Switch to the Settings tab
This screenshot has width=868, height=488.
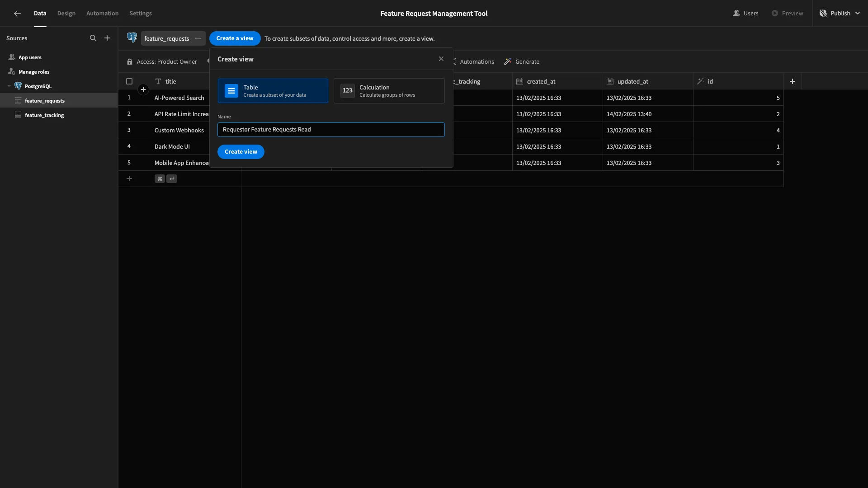pyautogui.click(x=141, y=14)
